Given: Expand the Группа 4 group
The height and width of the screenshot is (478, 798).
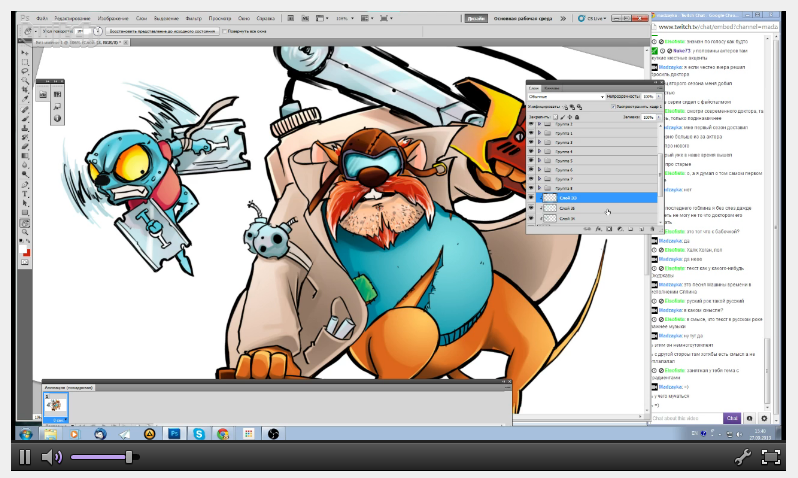Looking at the screenshot, I should [x=539, y=151].
